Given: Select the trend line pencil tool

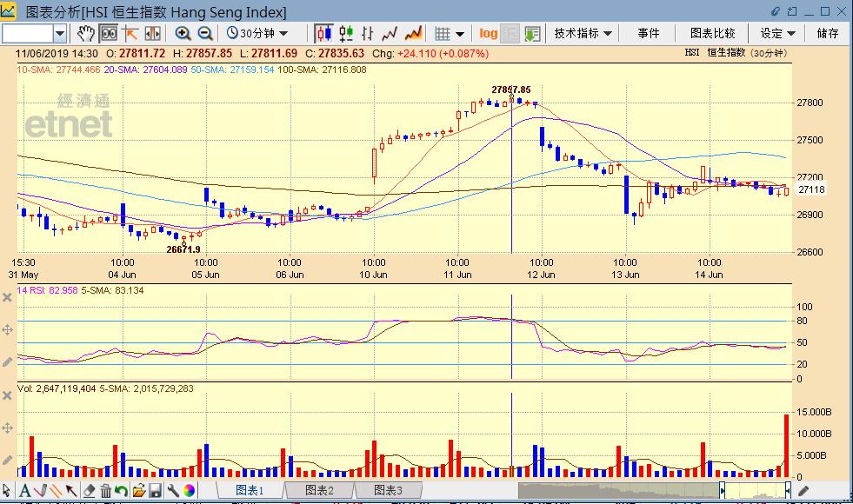Looking at the screenshot, I should coord(40,490).
